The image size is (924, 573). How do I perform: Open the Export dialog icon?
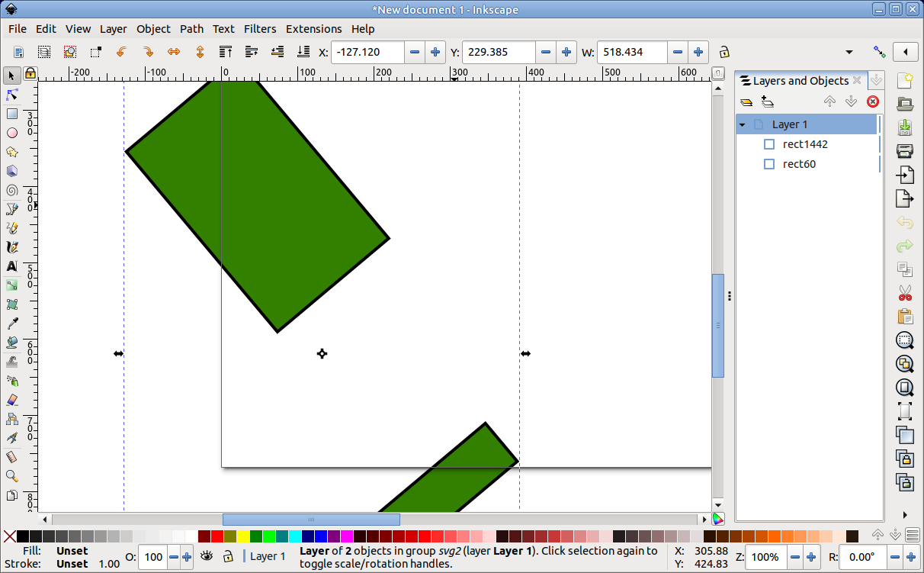pos(904,198)
